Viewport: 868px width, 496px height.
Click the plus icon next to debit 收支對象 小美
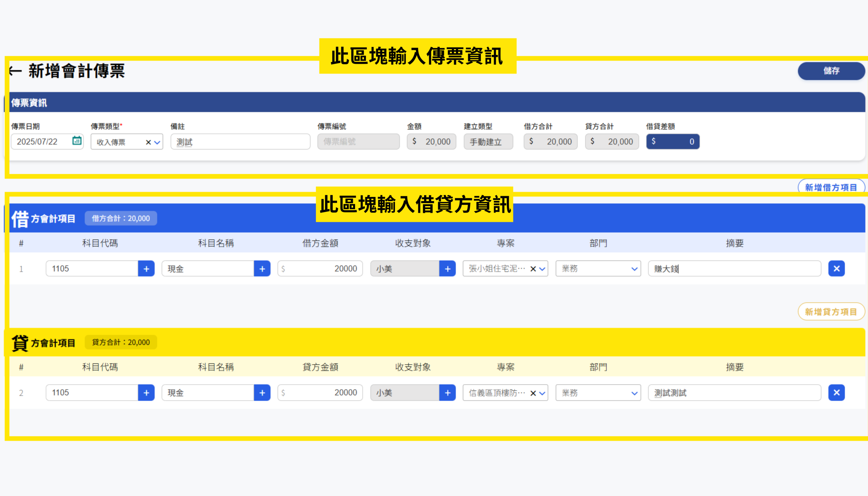click(x=447, y=269)
